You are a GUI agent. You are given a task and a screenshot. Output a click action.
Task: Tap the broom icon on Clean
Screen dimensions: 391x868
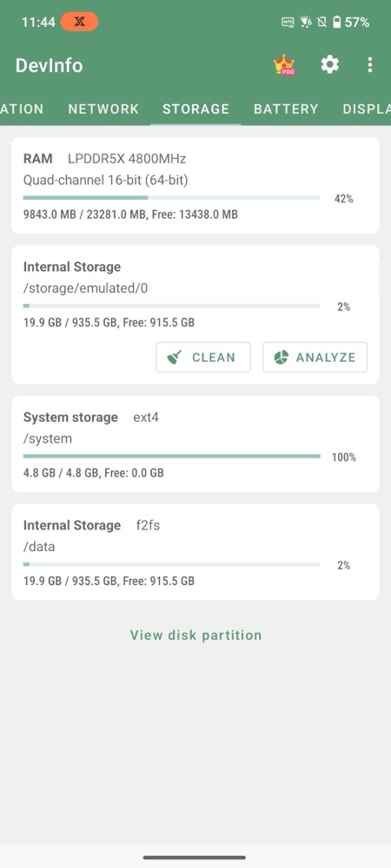click(x=175, y=357)
